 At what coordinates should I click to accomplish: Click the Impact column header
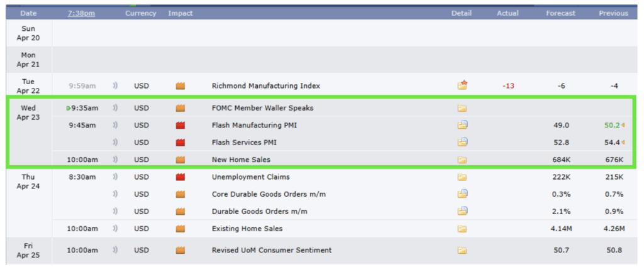click(x=180, y=13)
